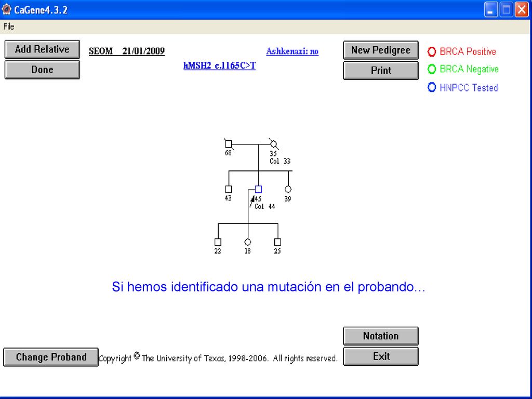Select the deceased mother circle aged 35

click(274, 144)
